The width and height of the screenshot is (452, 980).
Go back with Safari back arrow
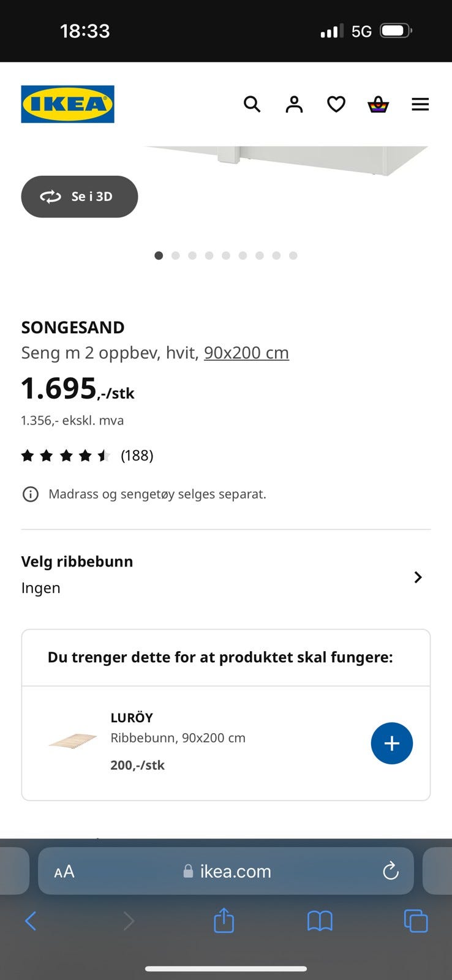tap(31, 921)
